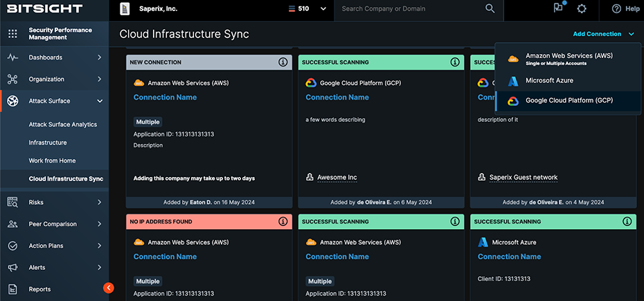
Task: Click the search magnifier icon
Action: (x=490, y=9)
